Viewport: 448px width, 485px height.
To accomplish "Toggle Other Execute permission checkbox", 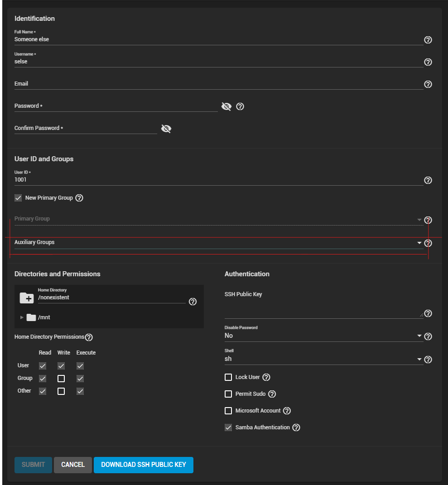I will [x=80, y=391].
